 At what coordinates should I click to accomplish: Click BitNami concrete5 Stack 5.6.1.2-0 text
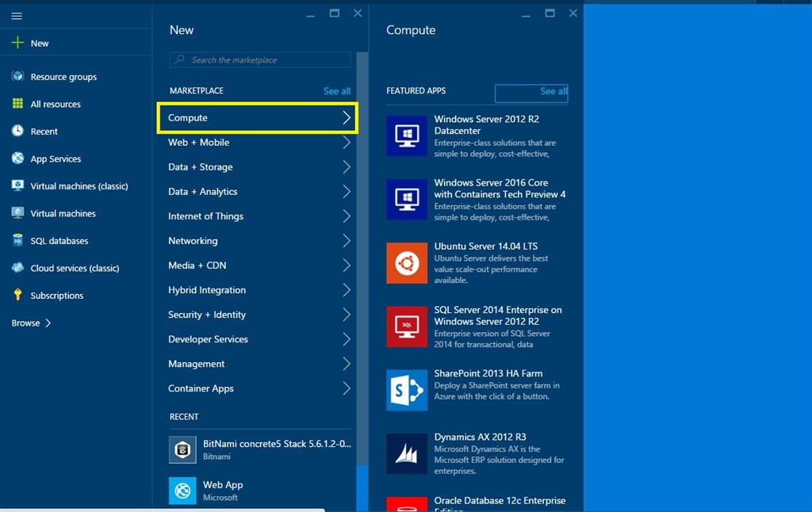coord(277,444)
